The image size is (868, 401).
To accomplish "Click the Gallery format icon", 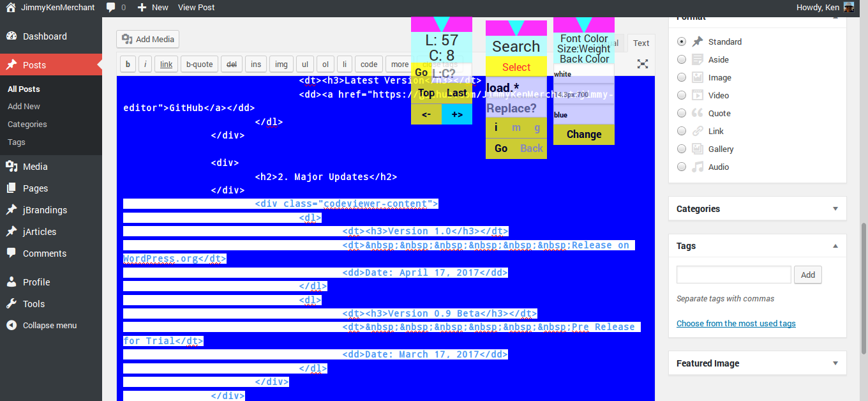I will 698,149.
